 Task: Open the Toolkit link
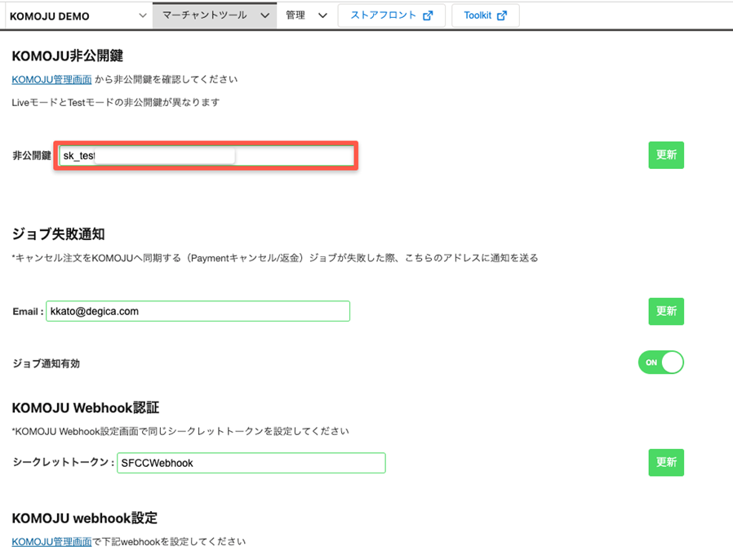[485, 16]
